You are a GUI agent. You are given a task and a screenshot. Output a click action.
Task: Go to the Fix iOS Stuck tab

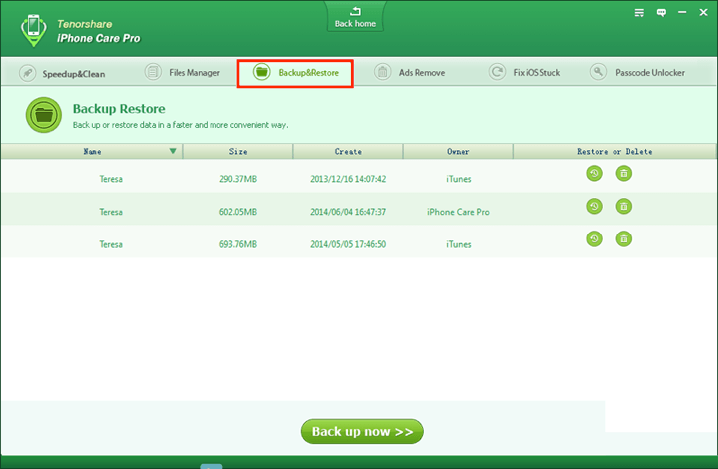[x=524, y=72]
